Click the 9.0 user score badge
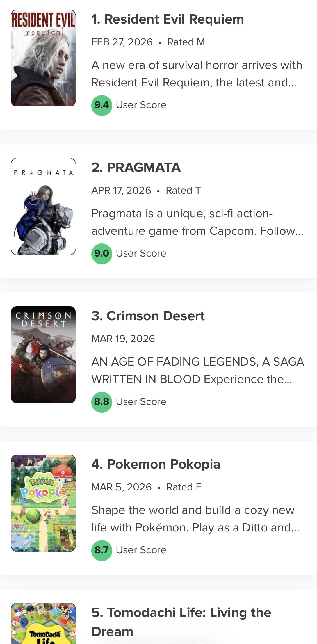 click(101, 254)
